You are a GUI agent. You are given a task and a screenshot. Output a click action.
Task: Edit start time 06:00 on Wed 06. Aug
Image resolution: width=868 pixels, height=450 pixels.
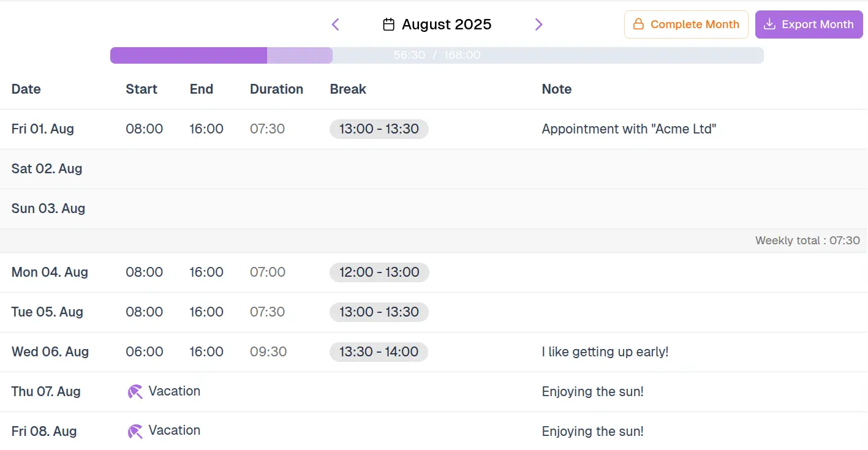(x=145, y=352)
